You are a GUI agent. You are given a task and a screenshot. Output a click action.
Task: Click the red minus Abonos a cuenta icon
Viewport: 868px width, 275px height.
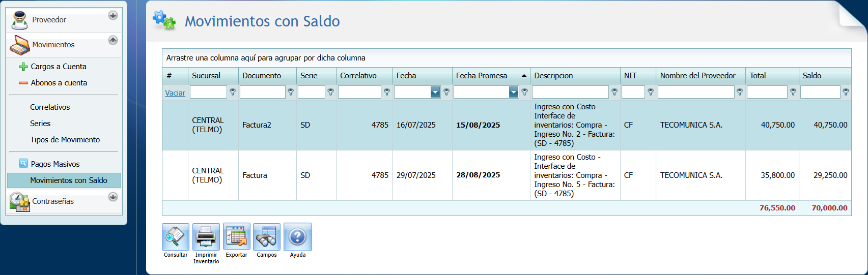tap(23, 83)
